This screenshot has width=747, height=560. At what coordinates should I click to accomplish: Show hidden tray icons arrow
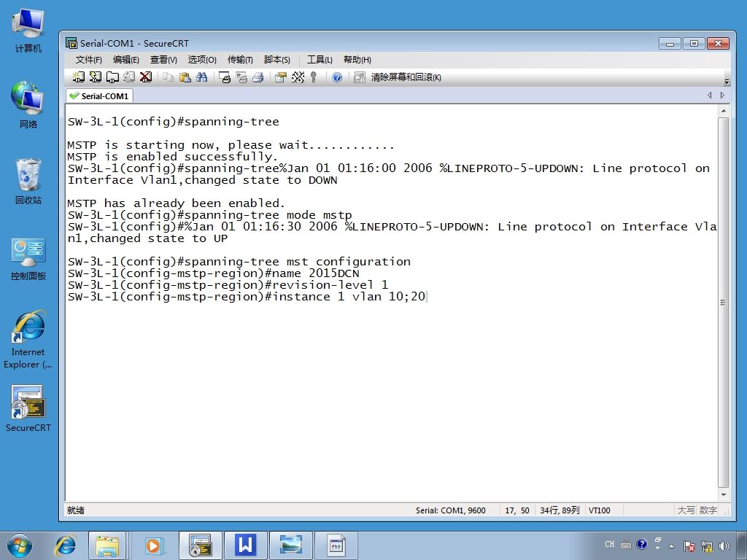point(672,546)
